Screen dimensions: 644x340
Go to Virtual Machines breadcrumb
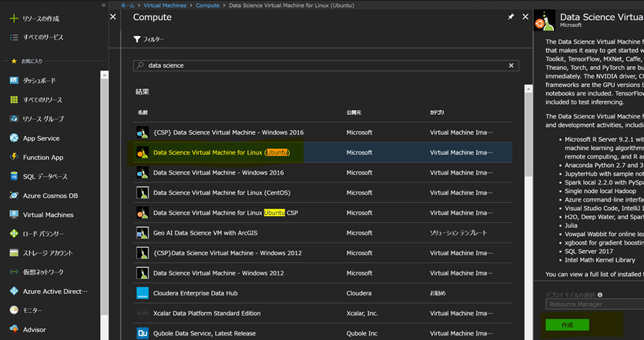(x=165, y=5)
